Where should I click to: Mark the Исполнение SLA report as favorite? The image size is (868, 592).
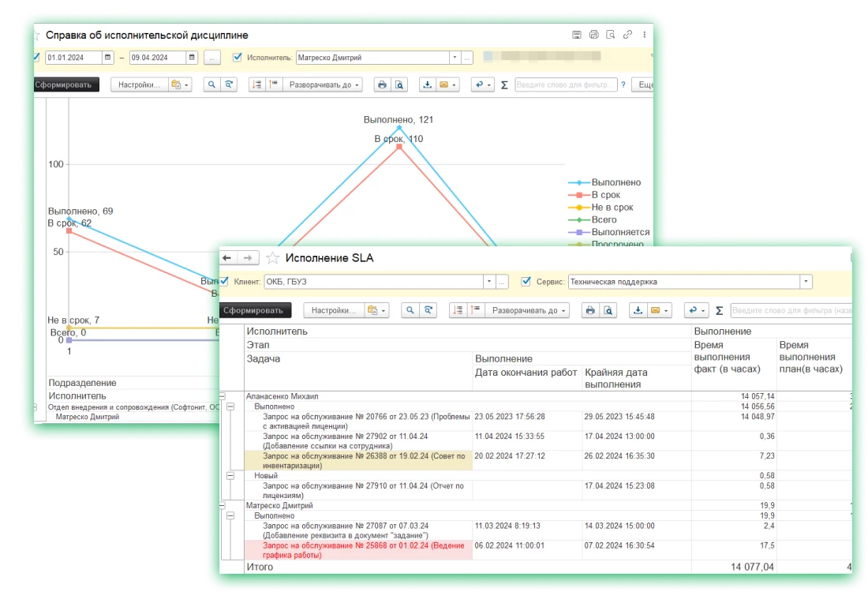[x=272, y=258]
